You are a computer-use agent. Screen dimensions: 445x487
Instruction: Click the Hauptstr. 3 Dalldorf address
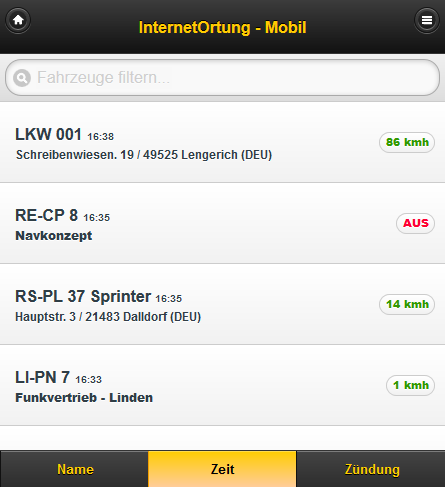pyautogui.click(x=108, y=317)
